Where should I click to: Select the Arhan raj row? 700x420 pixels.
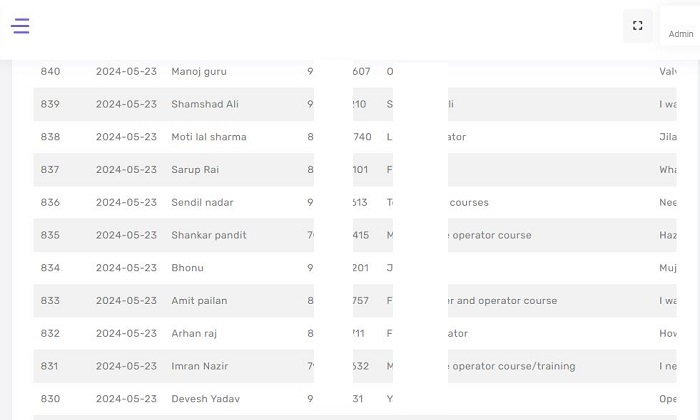coord(194,334)
